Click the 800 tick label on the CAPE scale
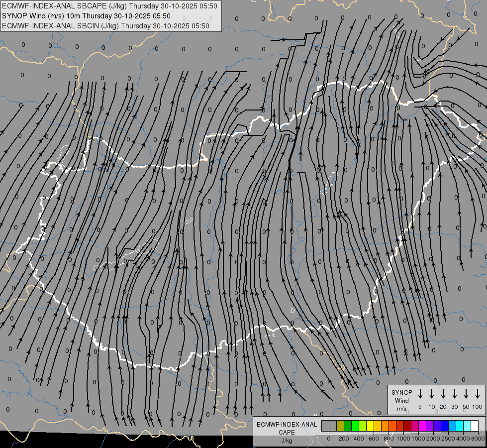 389,439
